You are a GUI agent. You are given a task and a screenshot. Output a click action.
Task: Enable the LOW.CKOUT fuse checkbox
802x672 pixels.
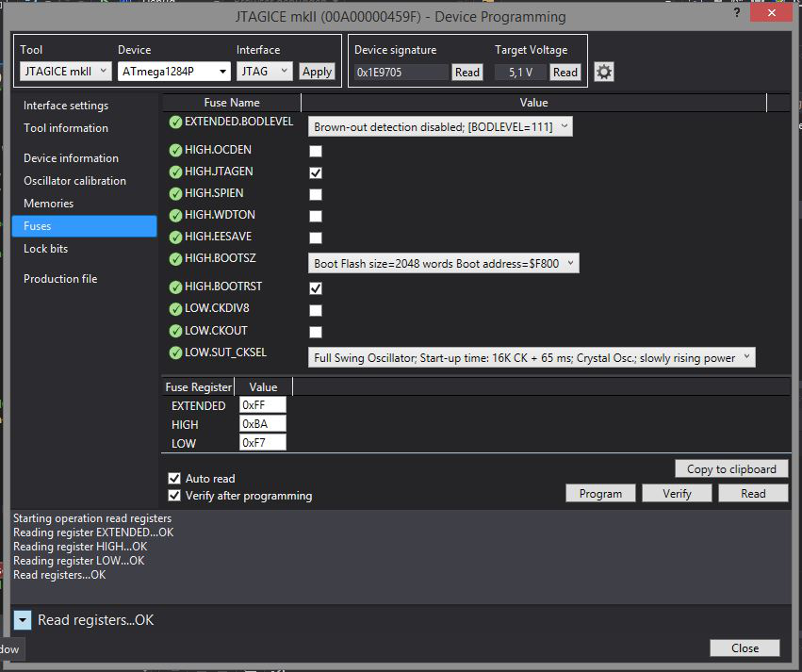[x=316, y=332]
